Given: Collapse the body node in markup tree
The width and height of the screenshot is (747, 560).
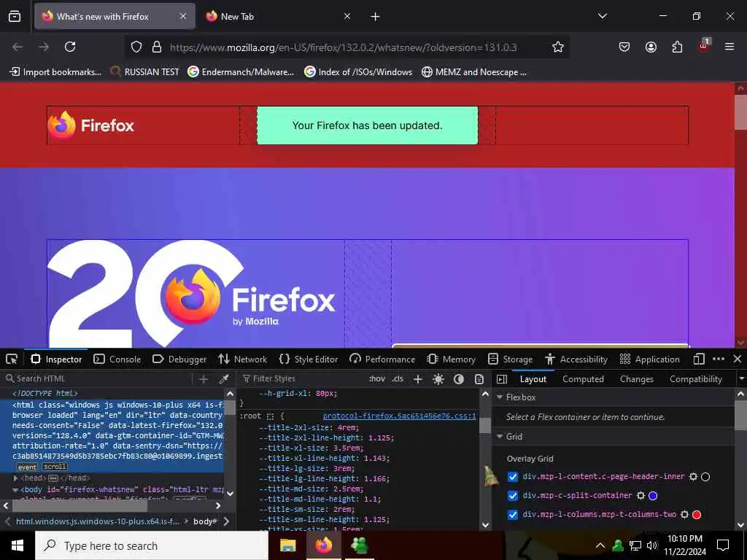Looking at the screenshot, I should click(15, 489).
